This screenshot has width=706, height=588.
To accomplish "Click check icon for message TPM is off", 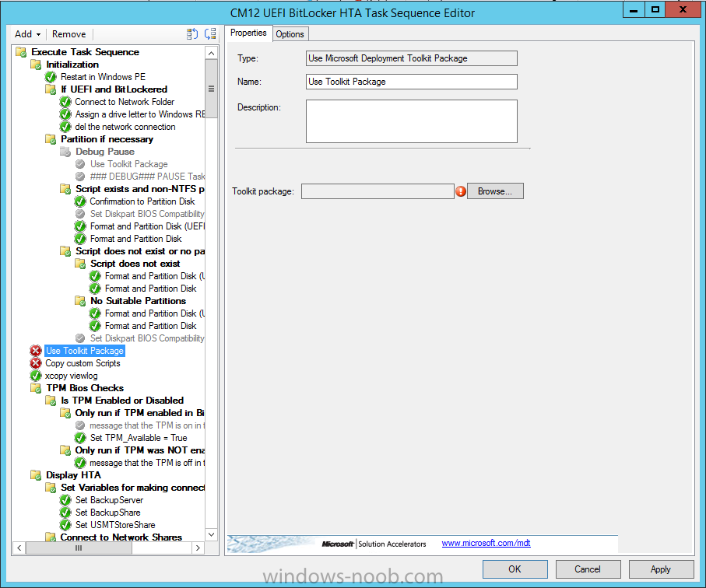I will coord(80,463).
